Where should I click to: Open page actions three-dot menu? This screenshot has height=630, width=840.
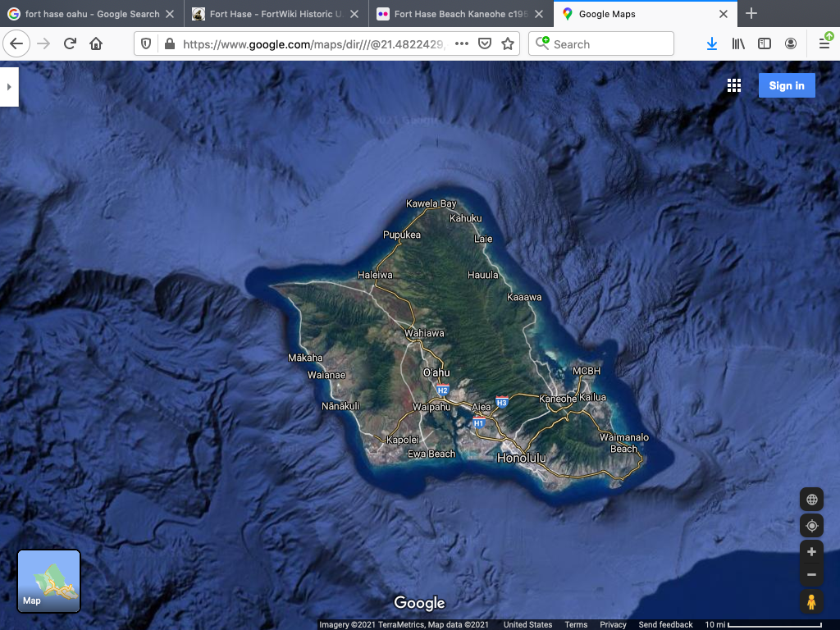click(462, 44)
